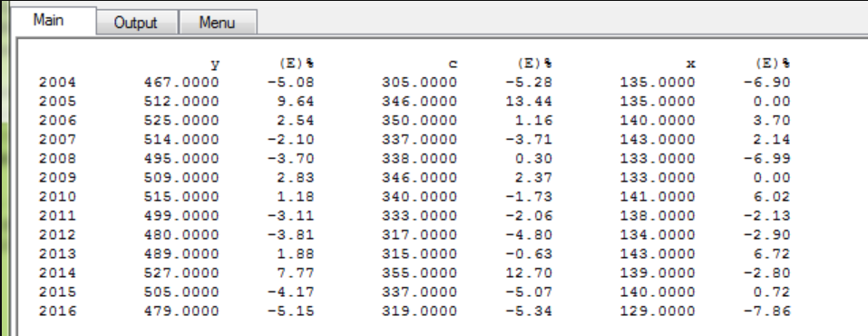The image size is (868, 336).
Task: Click the 6.02 percent change value
Action: (772, 197)
